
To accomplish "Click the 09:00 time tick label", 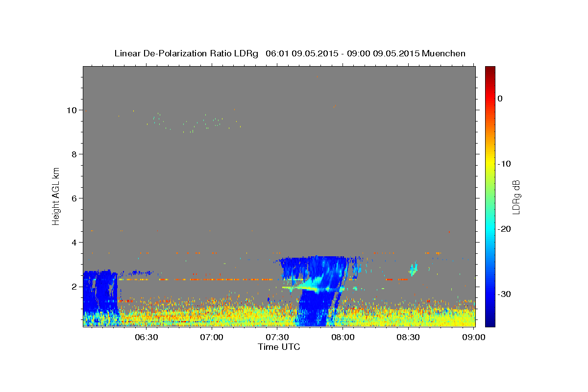I will pyautogui.click(x=473, y=338).
